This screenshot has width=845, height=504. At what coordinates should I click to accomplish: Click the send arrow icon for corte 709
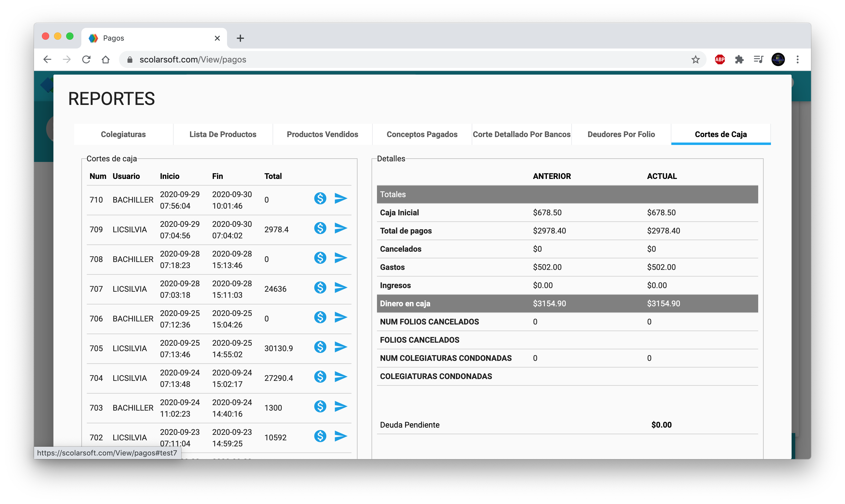click(341, 228)
